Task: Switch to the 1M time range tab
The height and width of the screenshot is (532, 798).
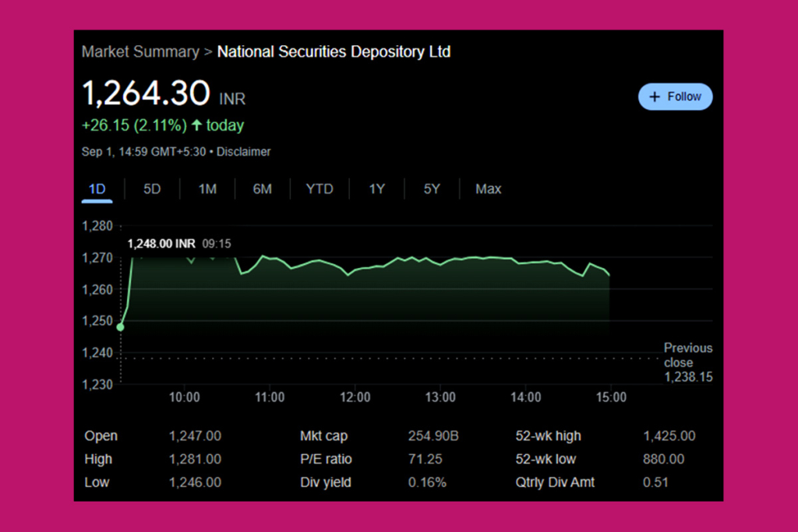Action: [207, 188]
